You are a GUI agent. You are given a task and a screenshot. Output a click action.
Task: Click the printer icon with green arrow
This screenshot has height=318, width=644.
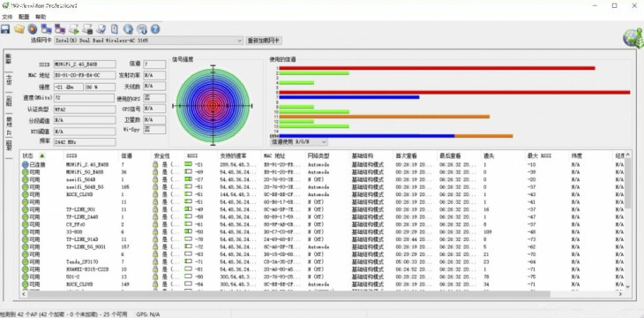(x=73, y=29)
